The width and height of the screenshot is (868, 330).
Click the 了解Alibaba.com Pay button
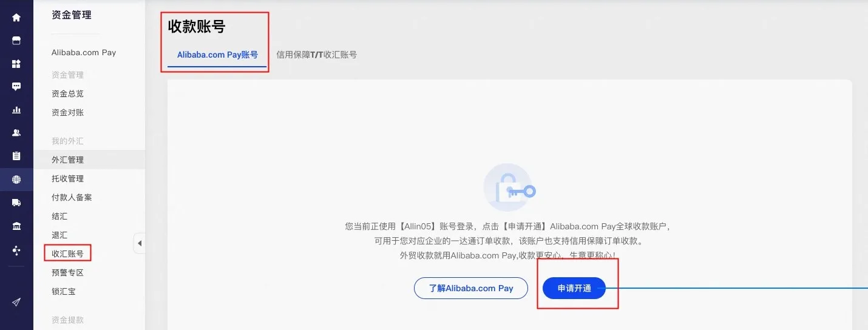[471, 288]
